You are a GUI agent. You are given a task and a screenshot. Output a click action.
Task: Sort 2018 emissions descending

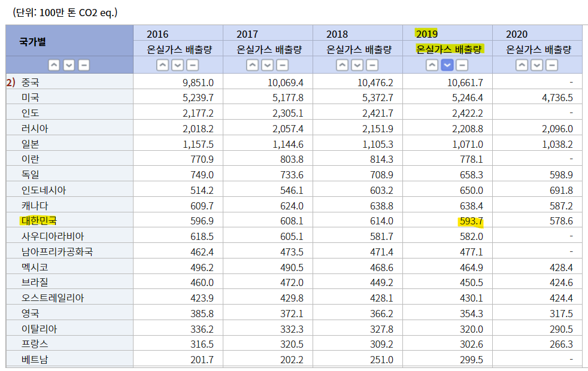[357, 65]
